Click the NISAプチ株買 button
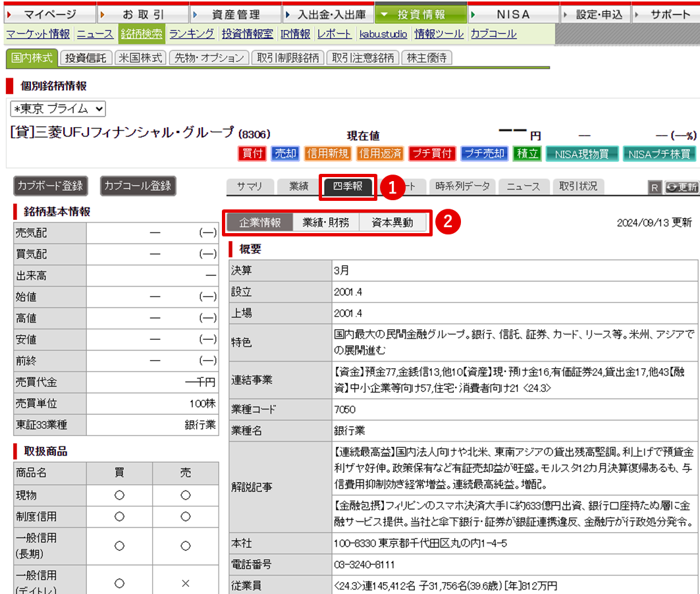Viewport: 700px width, 594px height. point(659,154)
